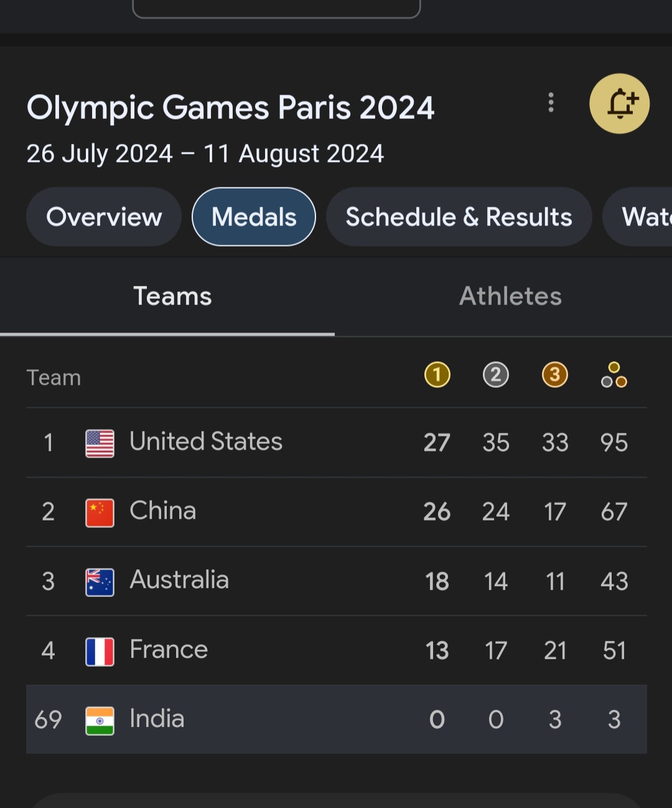Image resolution: width=672 pixels, height=808 pixels.
Task: Tap the notification bell icon
Action: (x=619, y=103)
